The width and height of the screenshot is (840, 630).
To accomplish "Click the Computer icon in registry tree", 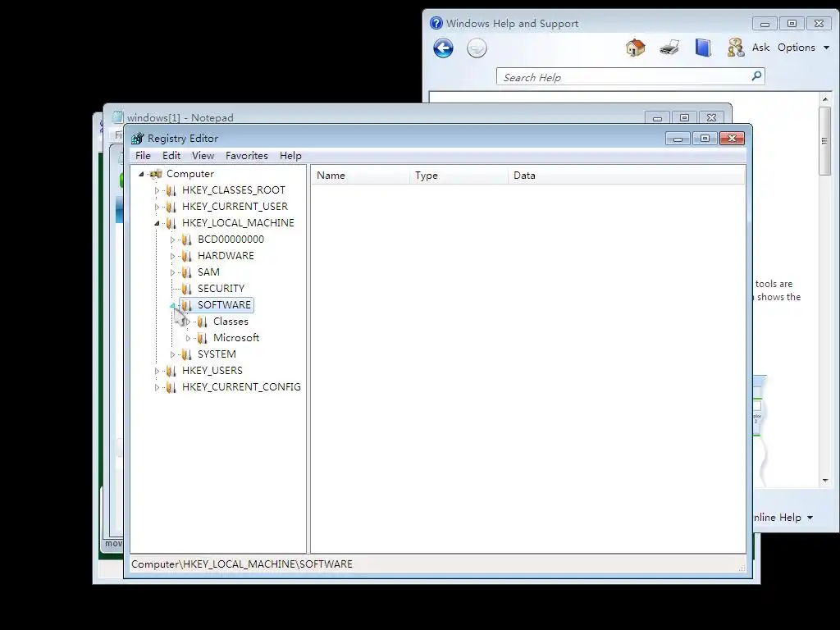I will (157, 174).
